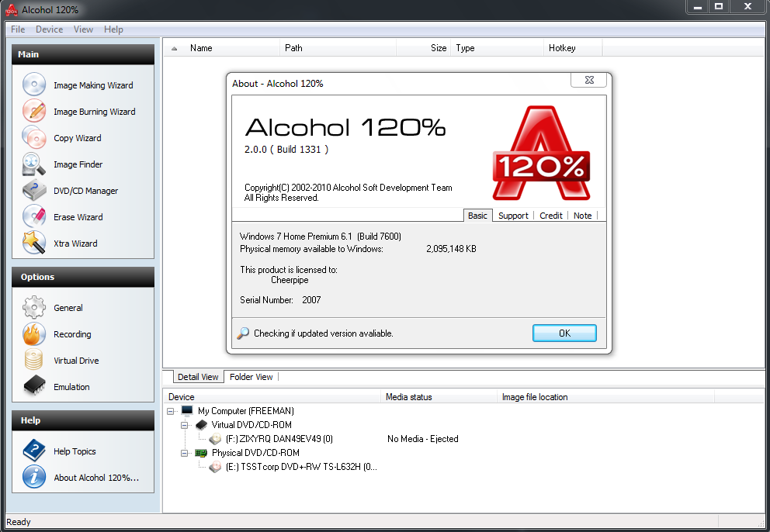The height and width of the screenshot is (532, 770).
Task: Open Image Finder magnifier icon
Action: click(34, 164)
